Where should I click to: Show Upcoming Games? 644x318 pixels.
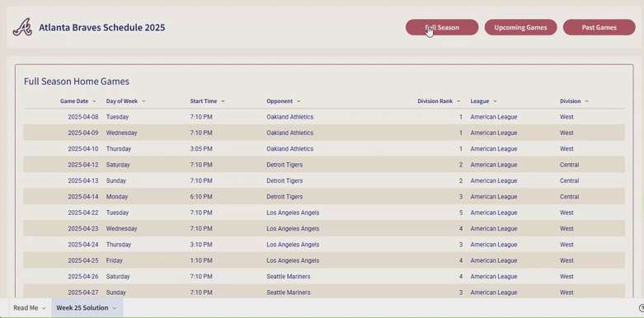(x=520, y=27)
